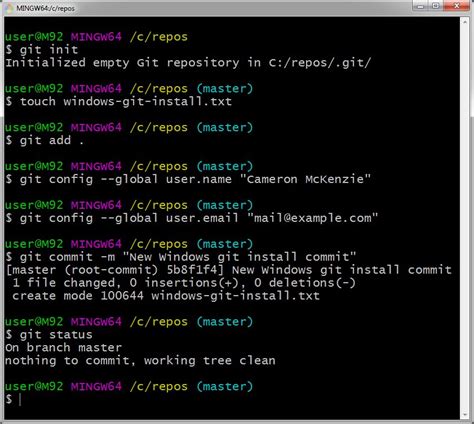Click the '1 file changed, 0 insertions' line

coord(184,283)
